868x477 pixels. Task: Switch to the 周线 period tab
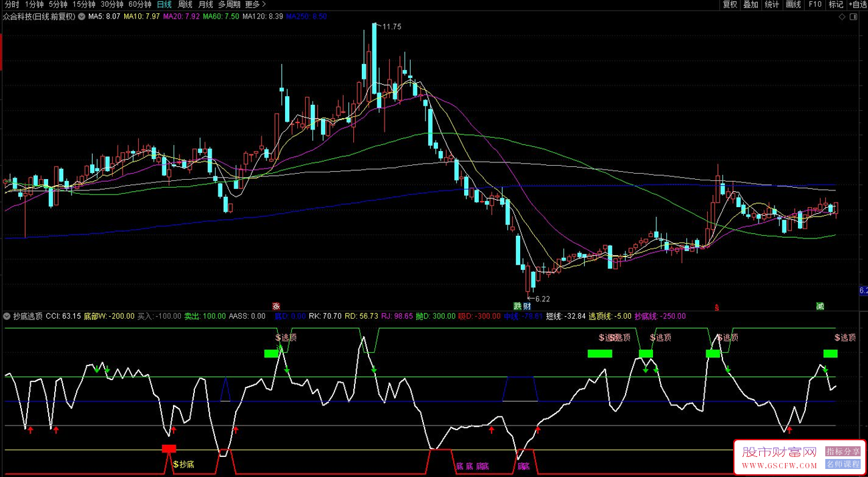185,5
